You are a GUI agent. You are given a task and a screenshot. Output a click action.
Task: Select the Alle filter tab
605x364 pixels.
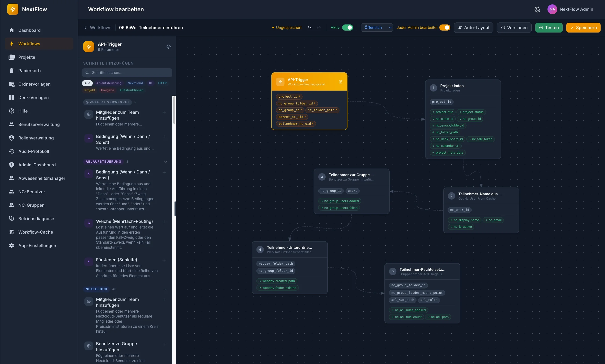point(87,83)
